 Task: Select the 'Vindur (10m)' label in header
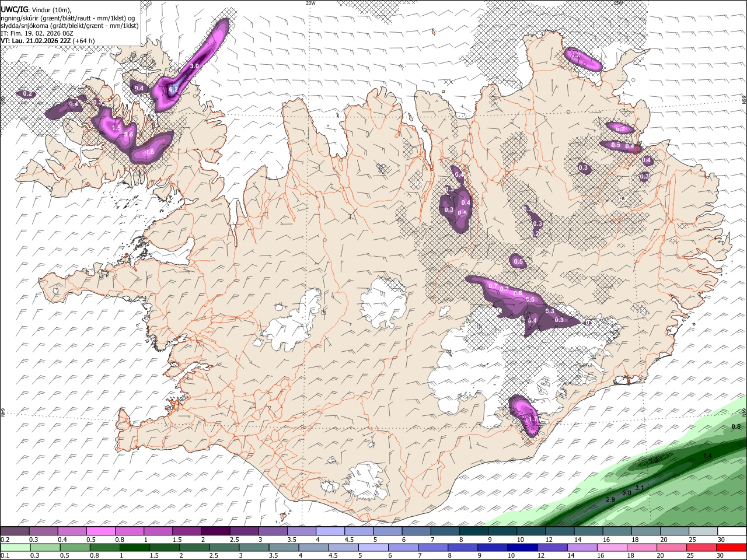pyautogui.click(x=51, y=10)
